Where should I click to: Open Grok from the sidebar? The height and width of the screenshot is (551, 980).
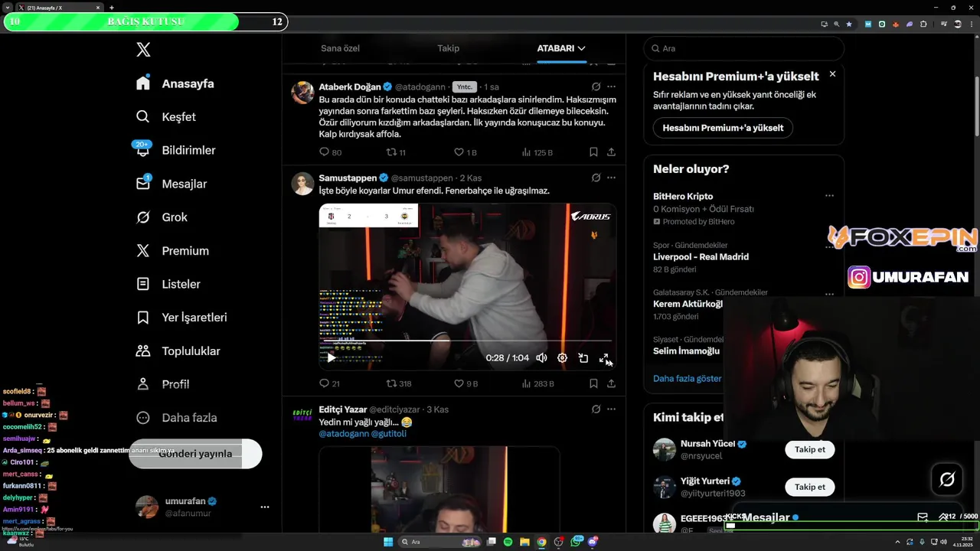click(162, 217)
